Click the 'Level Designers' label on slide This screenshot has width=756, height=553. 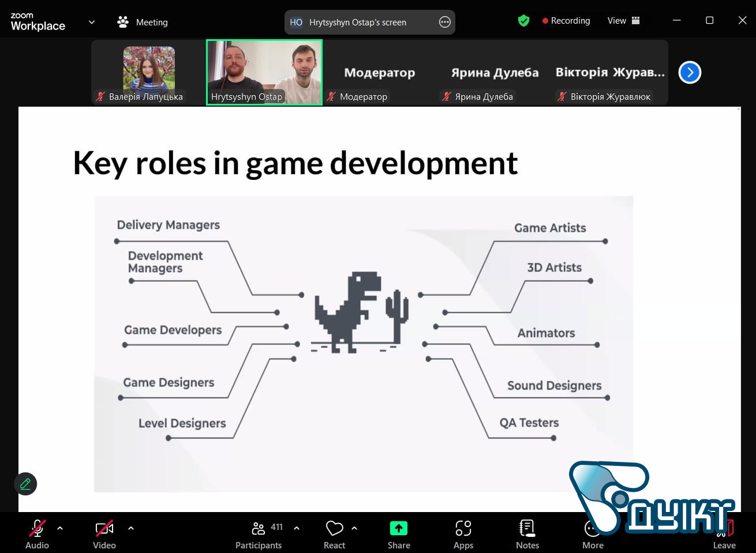(182, 423)
